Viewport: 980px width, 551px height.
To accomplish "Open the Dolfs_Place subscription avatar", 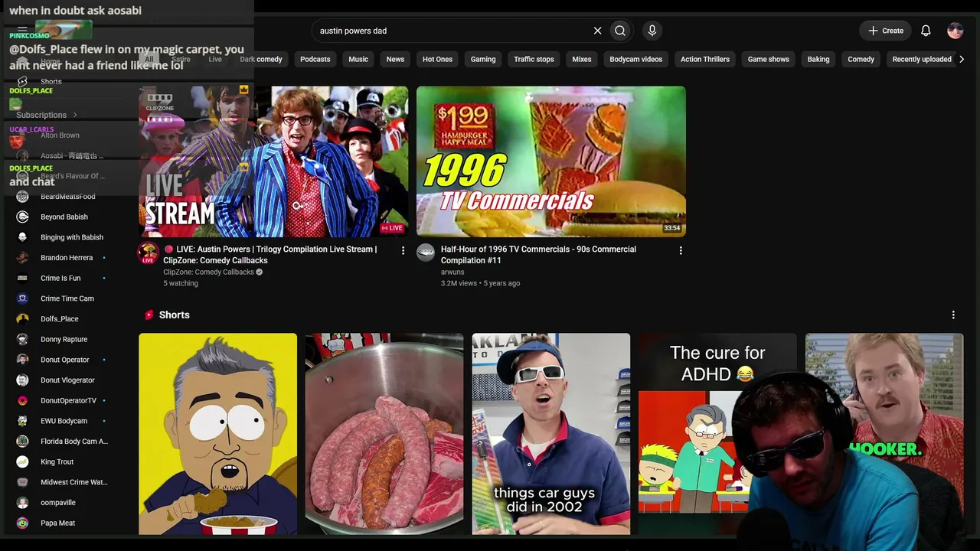I will [23, 319].
